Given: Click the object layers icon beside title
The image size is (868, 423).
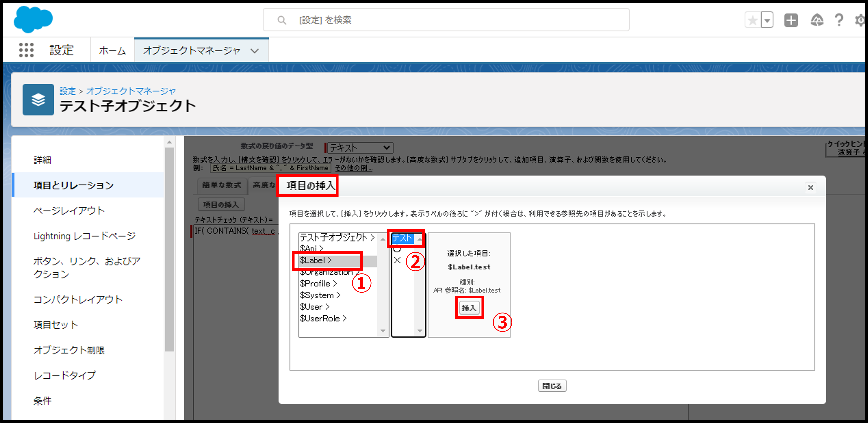Looking at the screenshot, I should point(38,100).
